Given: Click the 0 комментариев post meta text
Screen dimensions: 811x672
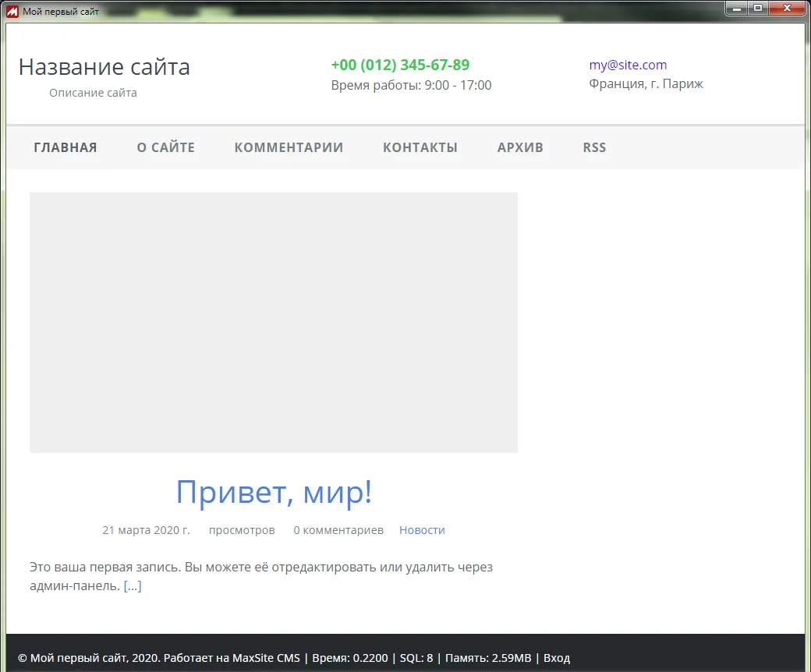Looking at the screenshot, I should (x=338, y=530).
